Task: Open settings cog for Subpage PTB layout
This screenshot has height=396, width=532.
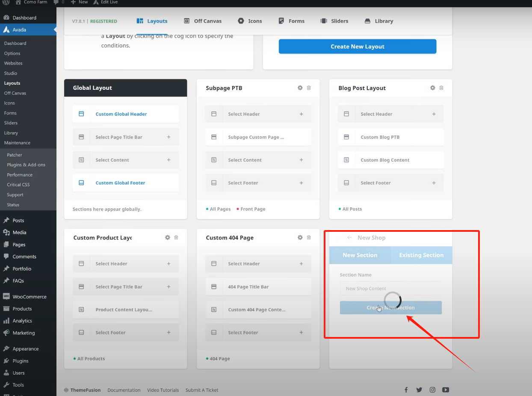Action: pos(300,88)
